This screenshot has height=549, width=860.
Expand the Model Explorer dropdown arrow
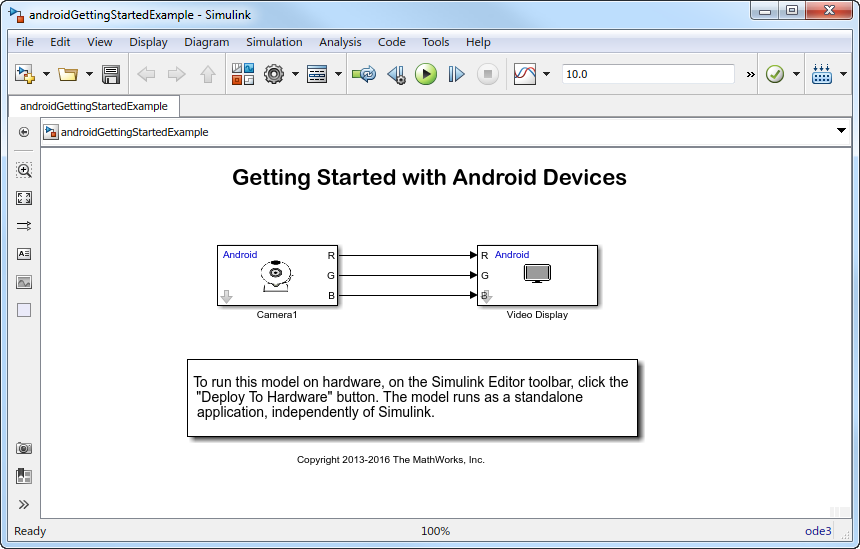(x=338, y=74)
